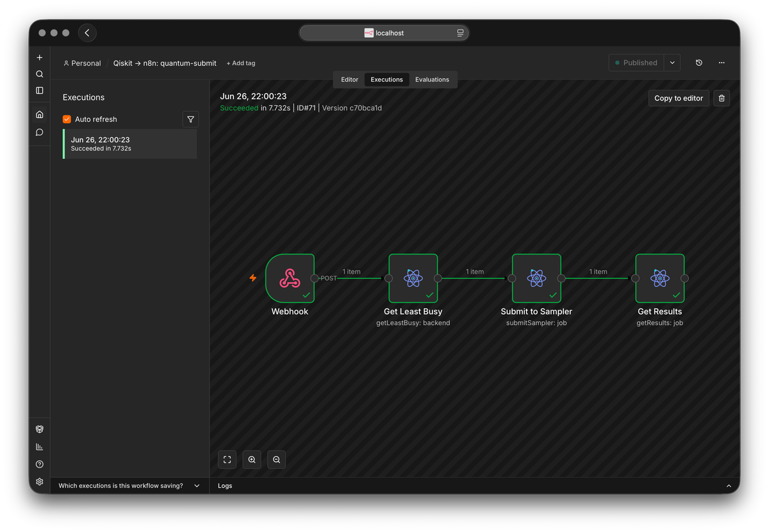The height and width of the screenshot is (532, 769).
Task: Select the Get Least Busy node
Action: (413, 278)
